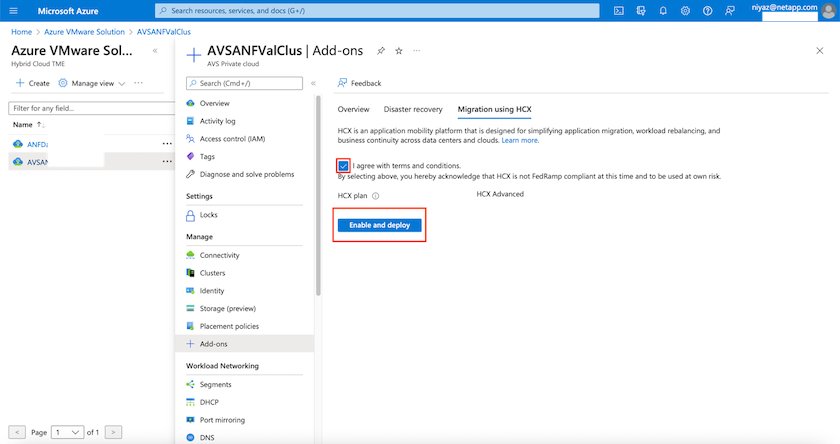Click the HCX plan info icon
Screen dimensions: 840x444
click(x=376, y=194)
